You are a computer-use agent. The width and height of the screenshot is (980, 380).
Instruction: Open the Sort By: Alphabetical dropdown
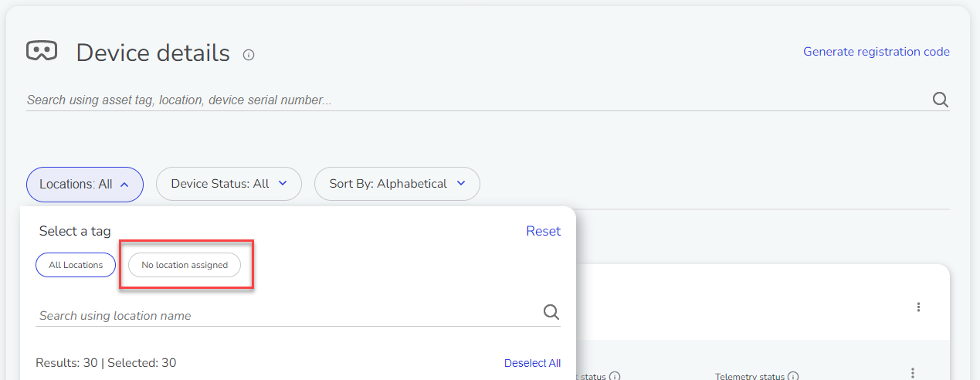click(x=397, y=184)
